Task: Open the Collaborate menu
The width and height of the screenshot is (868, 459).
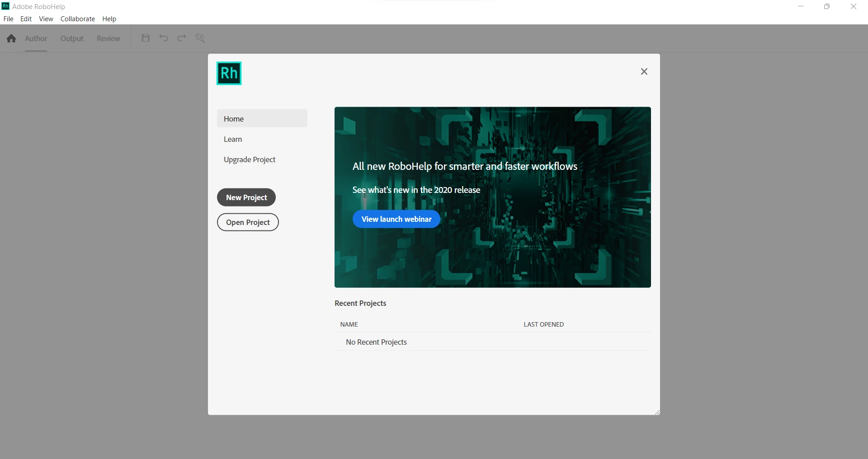Action: (x=78, y=19)
